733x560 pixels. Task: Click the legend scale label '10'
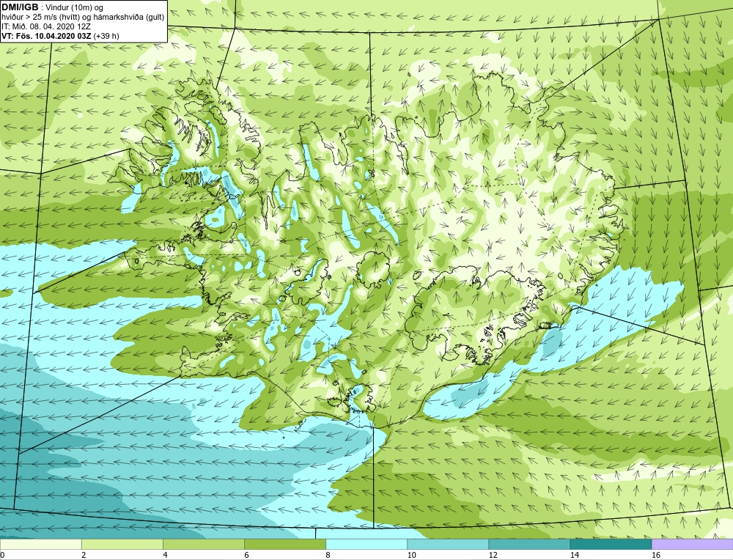click(411, 556)
